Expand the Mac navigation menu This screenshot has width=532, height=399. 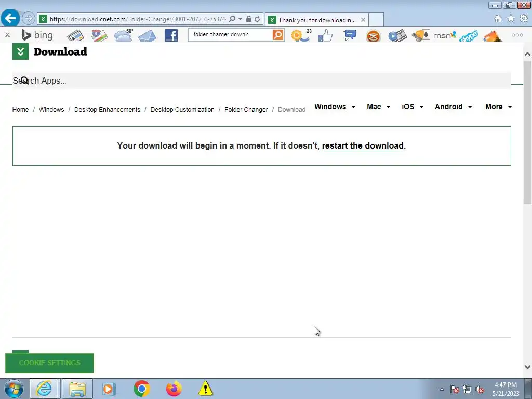(378, 107)
